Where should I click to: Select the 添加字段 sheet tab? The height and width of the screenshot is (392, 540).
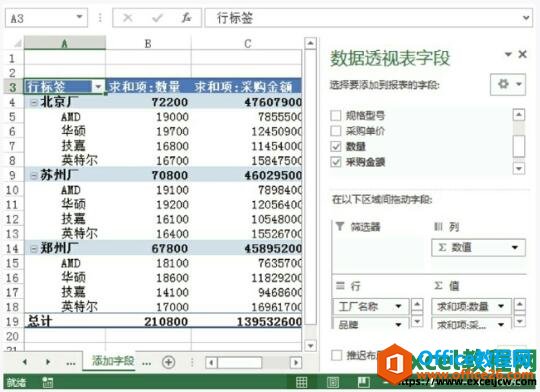click(x=113, y=361)
